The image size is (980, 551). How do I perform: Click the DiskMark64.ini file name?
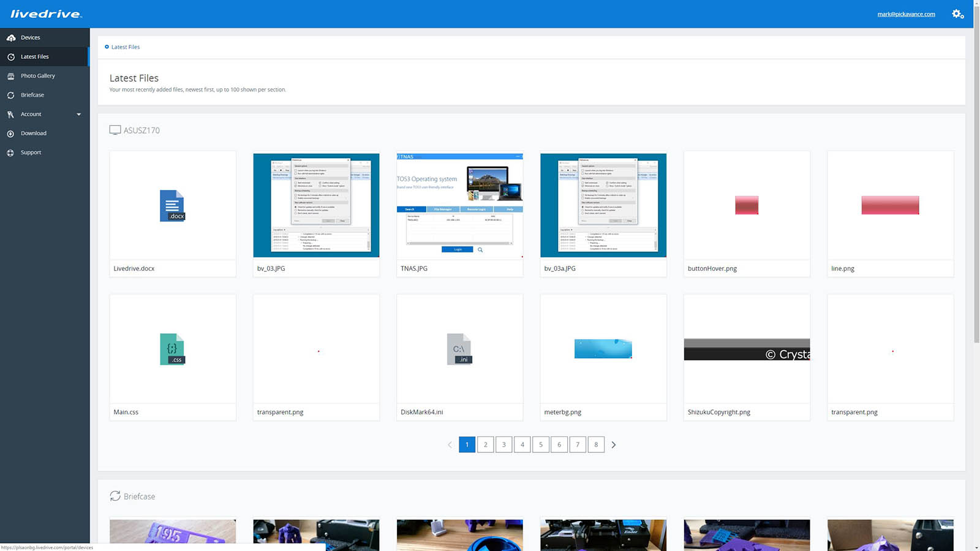tap(422, 412)
